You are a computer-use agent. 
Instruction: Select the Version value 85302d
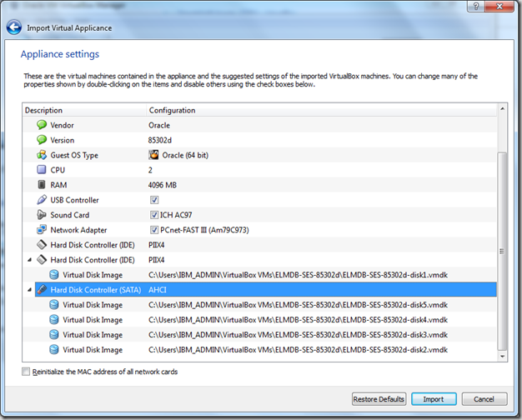pyautogui.click(x=160, y=140)
